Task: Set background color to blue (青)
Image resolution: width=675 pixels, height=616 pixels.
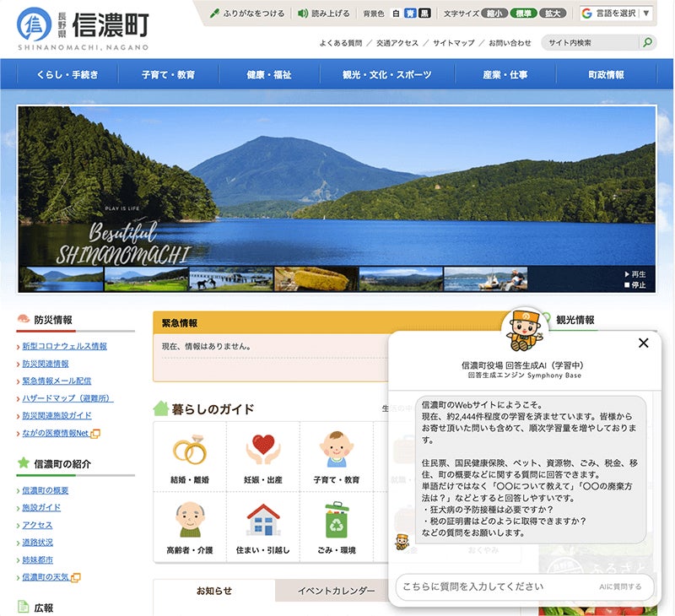Action: pos(410,14)
